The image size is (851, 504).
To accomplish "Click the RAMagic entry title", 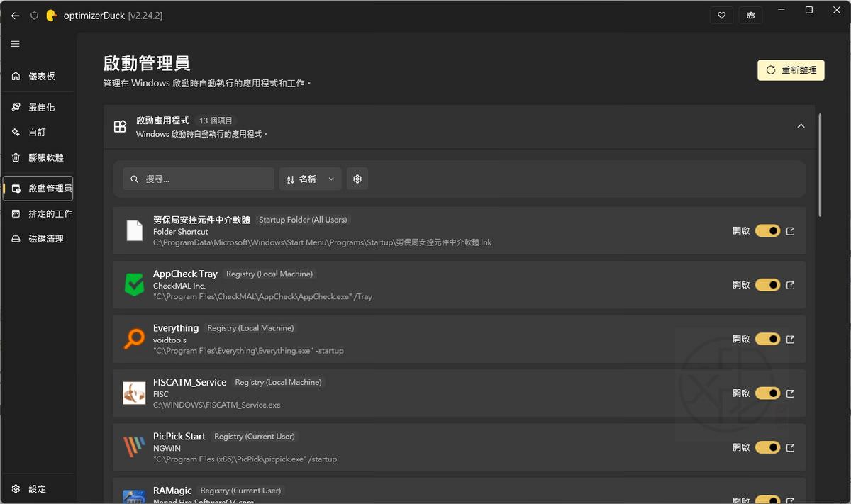I will click(x=173, y=491).
